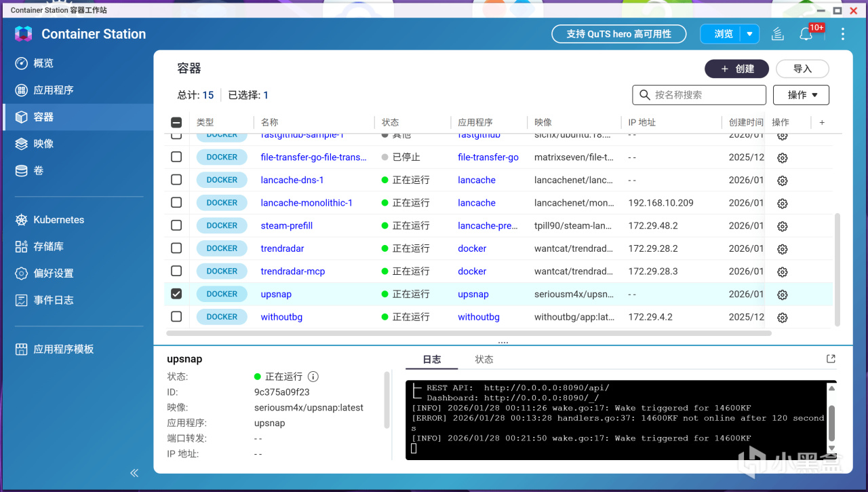Open settings gear for the withoutbg row
The width and height of the screenshot is (868, 492).
[x=782, y=318]
